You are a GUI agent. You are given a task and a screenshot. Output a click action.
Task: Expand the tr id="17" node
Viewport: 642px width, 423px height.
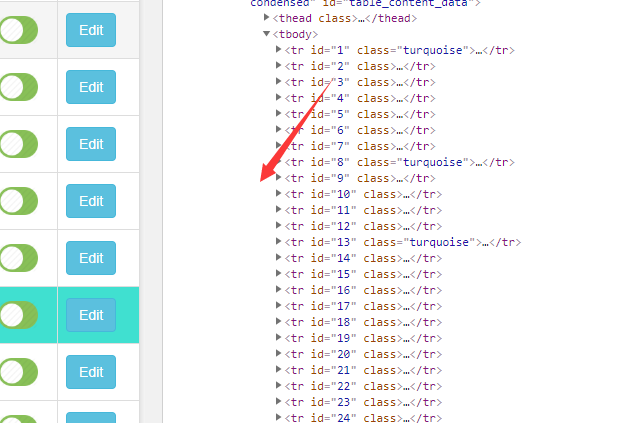coord(278,305)
